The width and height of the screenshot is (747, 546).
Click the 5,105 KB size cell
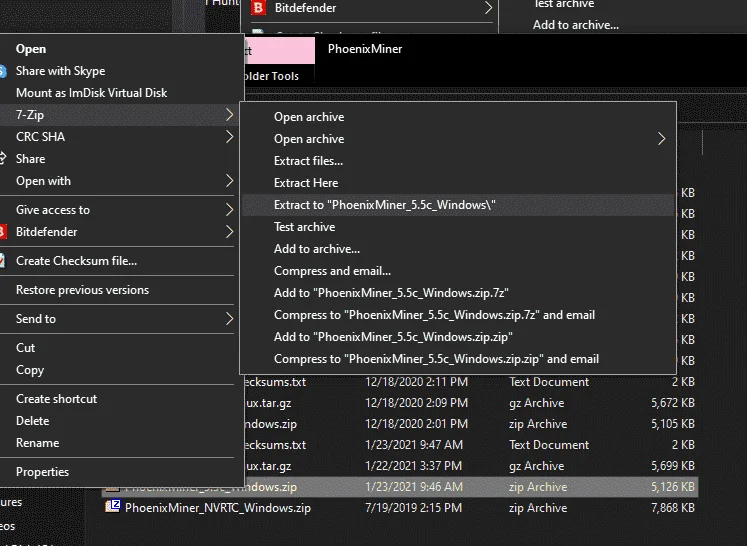pos(673,424)
